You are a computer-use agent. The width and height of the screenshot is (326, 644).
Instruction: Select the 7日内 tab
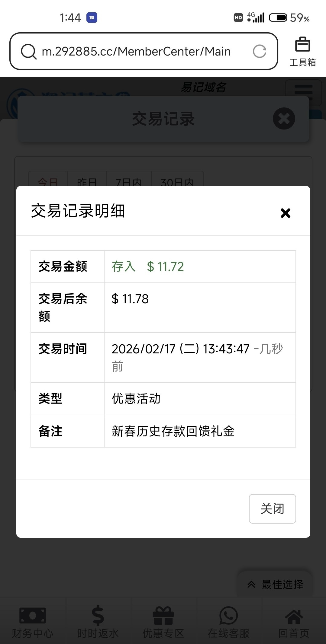[129, 180]
